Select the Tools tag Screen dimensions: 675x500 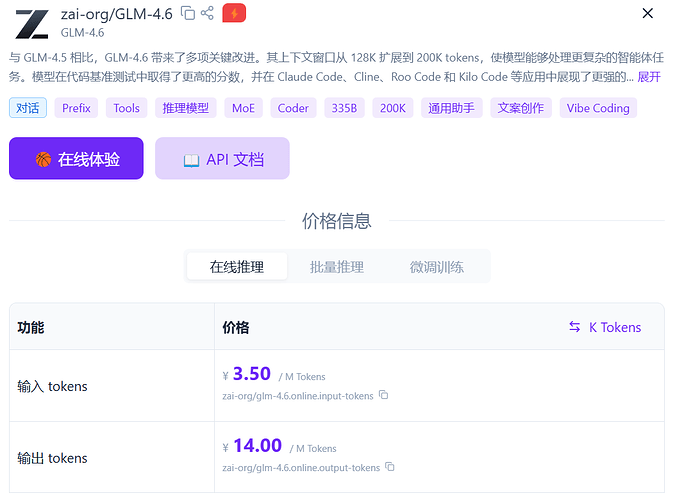[127, 108]
